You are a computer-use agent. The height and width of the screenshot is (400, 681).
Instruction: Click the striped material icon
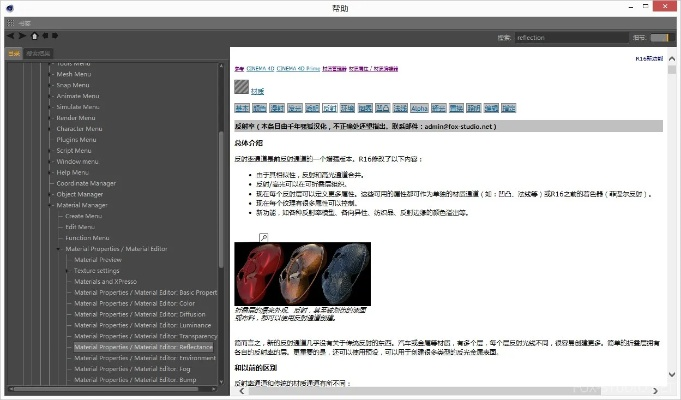pyautogui.click(x=241, y=89)
